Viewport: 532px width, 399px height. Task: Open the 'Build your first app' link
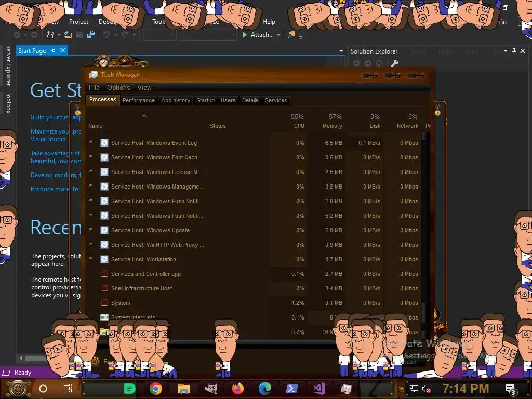[56, 117]
